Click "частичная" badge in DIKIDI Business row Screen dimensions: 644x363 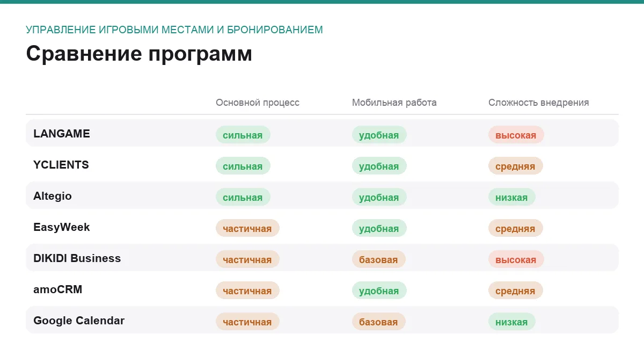coord(247,259)
